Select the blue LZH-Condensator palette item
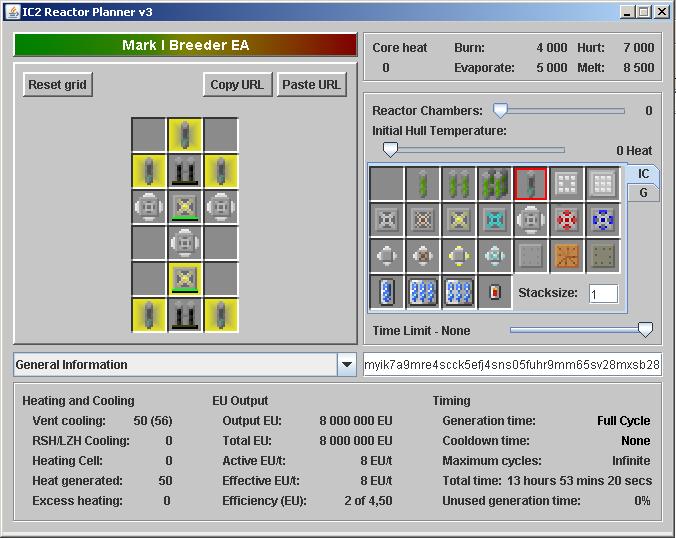Image resolution: width=676 pixels, height=538 pixels. [x=603, y=220]
